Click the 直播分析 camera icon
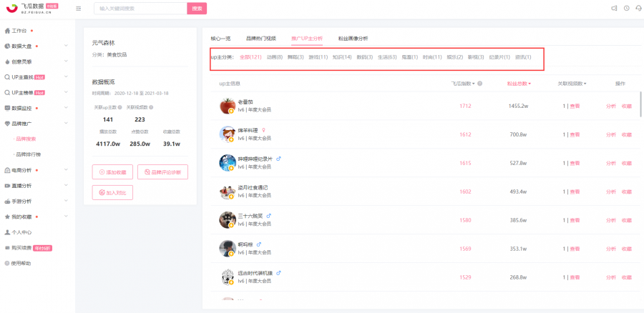 7,185
